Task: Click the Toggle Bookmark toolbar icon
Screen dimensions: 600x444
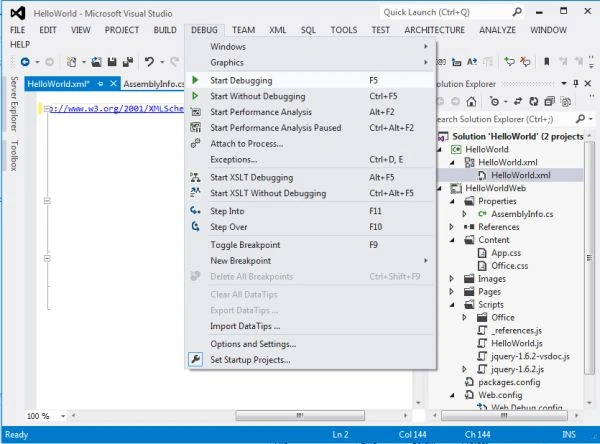Action: click(x=547, y=62)
